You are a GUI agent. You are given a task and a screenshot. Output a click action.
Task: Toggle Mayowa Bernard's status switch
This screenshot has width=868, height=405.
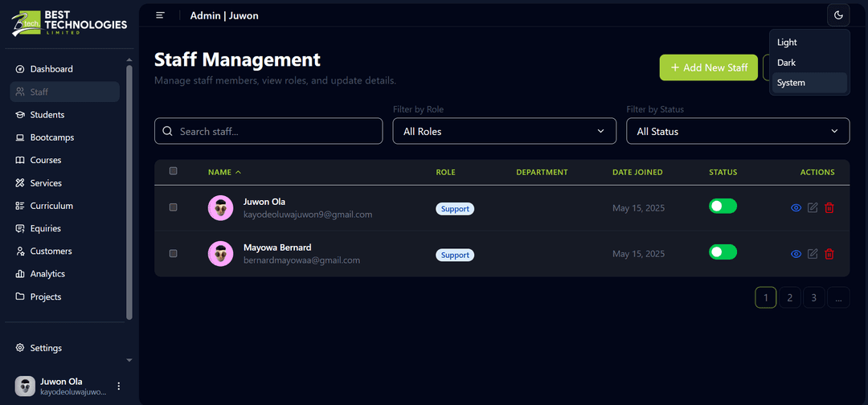(723, 252)
